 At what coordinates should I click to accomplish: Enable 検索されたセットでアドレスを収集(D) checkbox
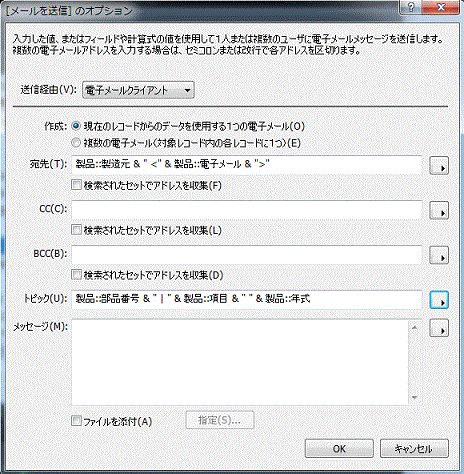[x=76, y=275]
